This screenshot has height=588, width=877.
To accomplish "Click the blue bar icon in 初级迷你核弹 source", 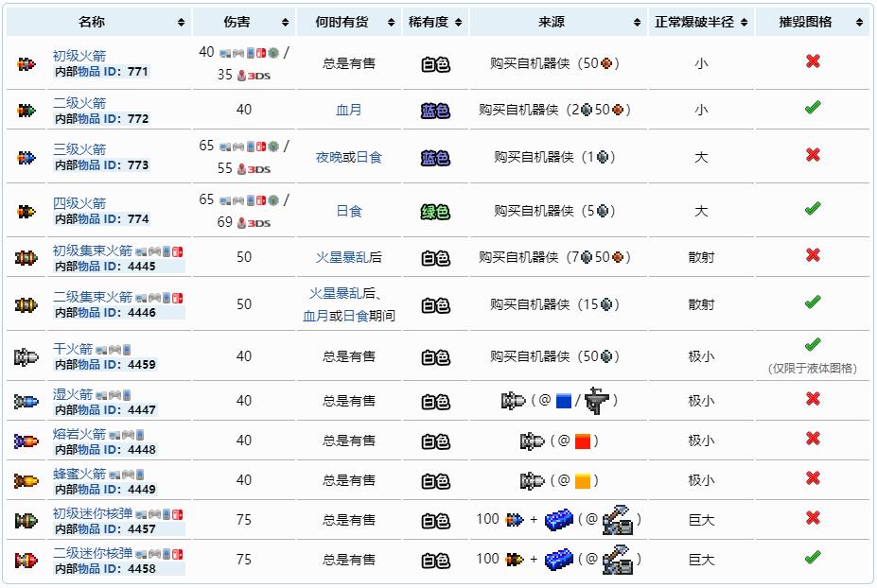I will tap(559, 520).
